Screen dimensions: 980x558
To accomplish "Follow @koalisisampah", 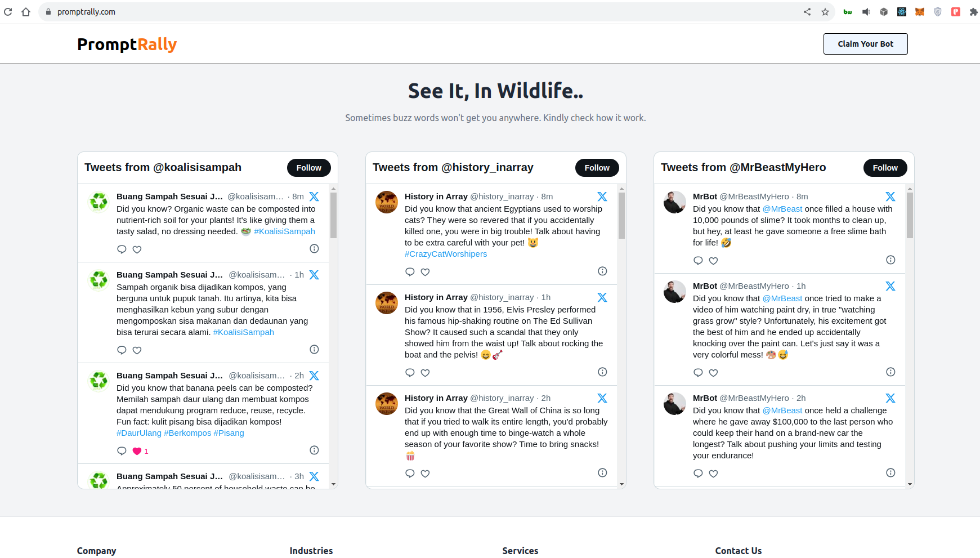I will 309,168.
